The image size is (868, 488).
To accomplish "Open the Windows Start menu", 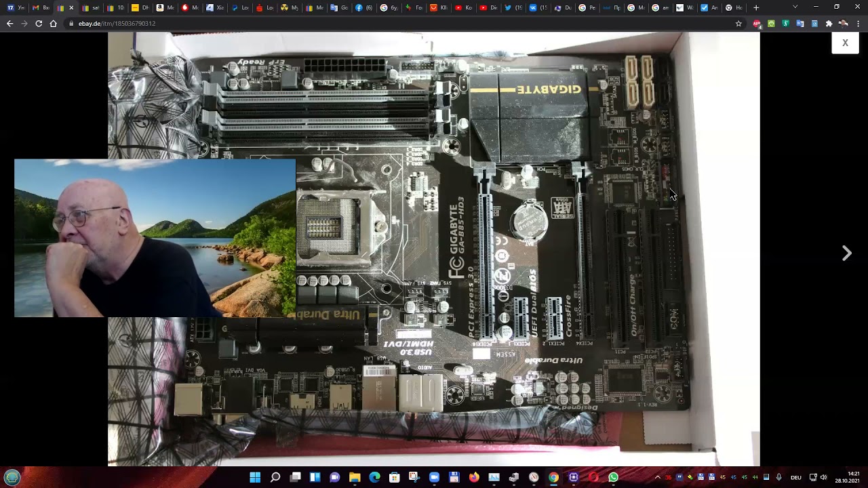I will [255, 477].
